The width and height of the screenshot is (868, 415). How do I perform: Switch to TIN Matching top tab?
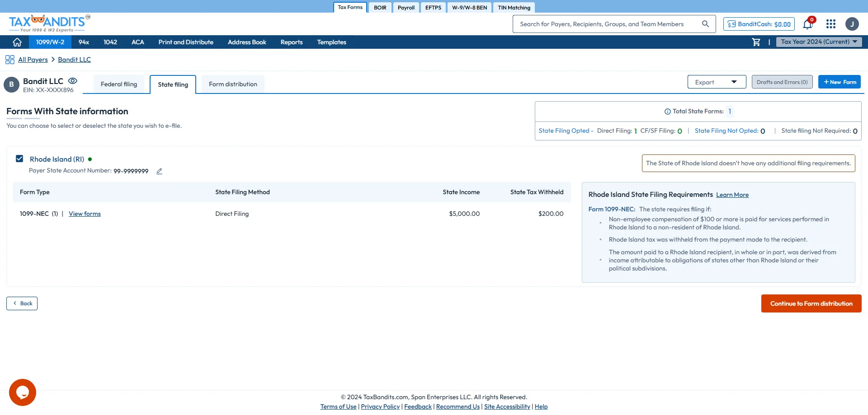(x=514, y=8)
